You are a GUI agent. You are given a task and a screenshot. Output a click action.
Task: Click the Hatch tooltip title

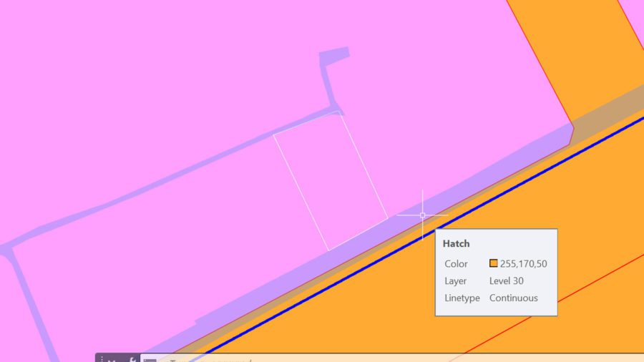pyautogui.click(x=456, y=243)
